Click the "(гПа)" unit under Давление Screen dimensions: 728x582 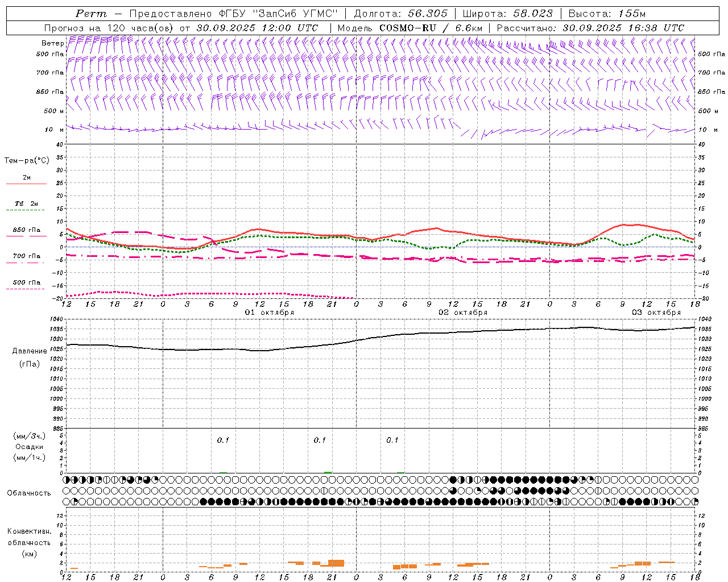29,364
